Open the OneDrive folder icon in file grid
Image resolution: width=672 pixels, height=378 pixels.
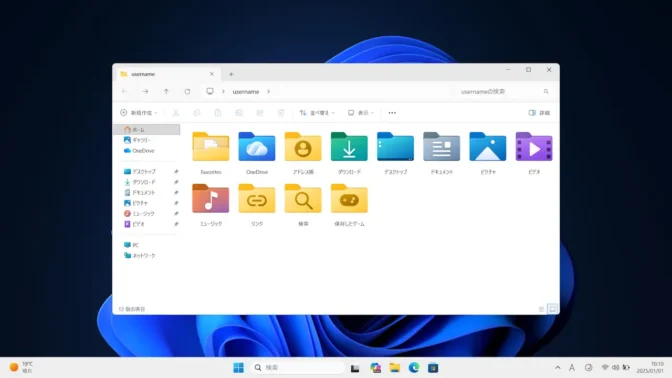257,147
